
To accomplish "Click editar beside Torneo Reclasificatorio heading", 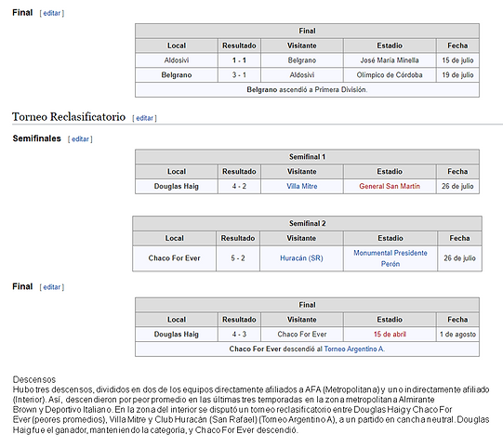I will [x=144, y=118].
